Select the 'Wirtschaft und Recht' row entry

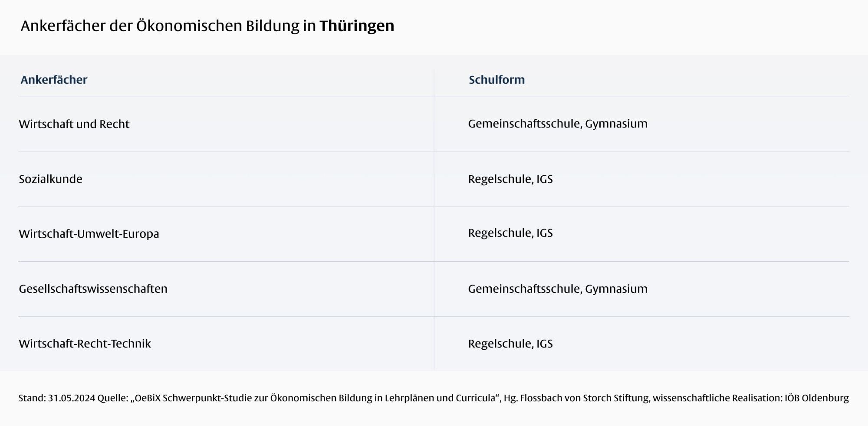pos(74,124)
